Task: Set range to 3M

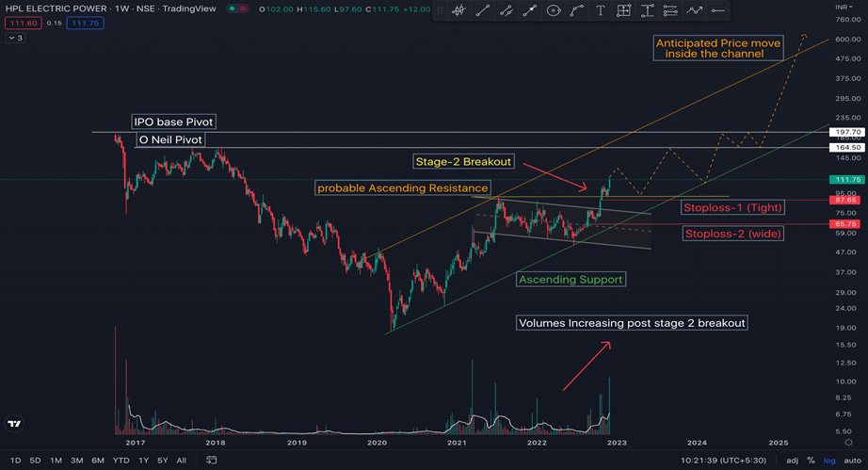Action: (x=77, y=460)
